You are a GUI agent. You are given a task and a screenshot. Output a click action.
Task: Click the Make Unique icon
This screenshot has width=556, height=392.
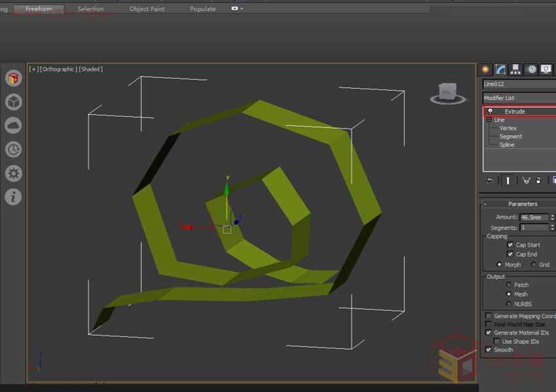(x=527, y=180)
